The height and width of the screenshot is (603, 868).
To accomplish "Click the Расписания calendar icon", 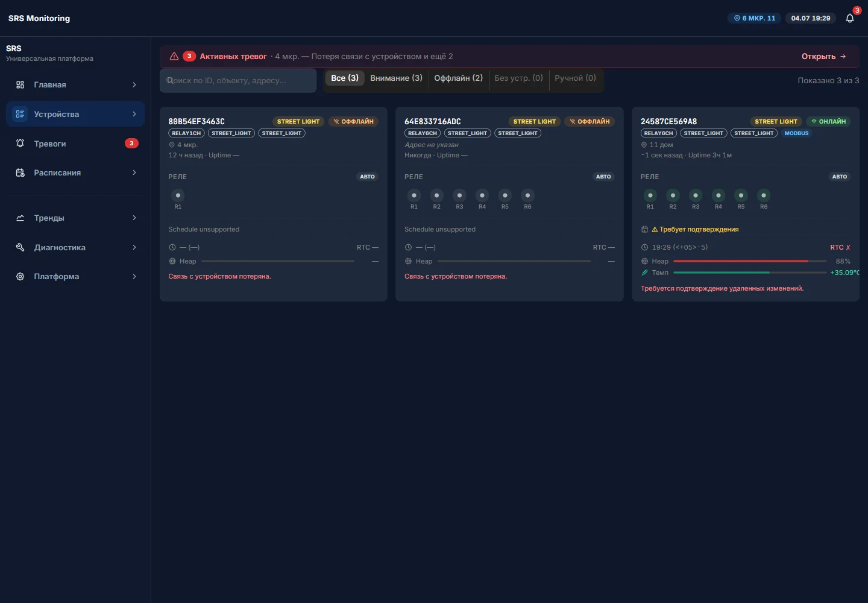I will pos(20,173).
